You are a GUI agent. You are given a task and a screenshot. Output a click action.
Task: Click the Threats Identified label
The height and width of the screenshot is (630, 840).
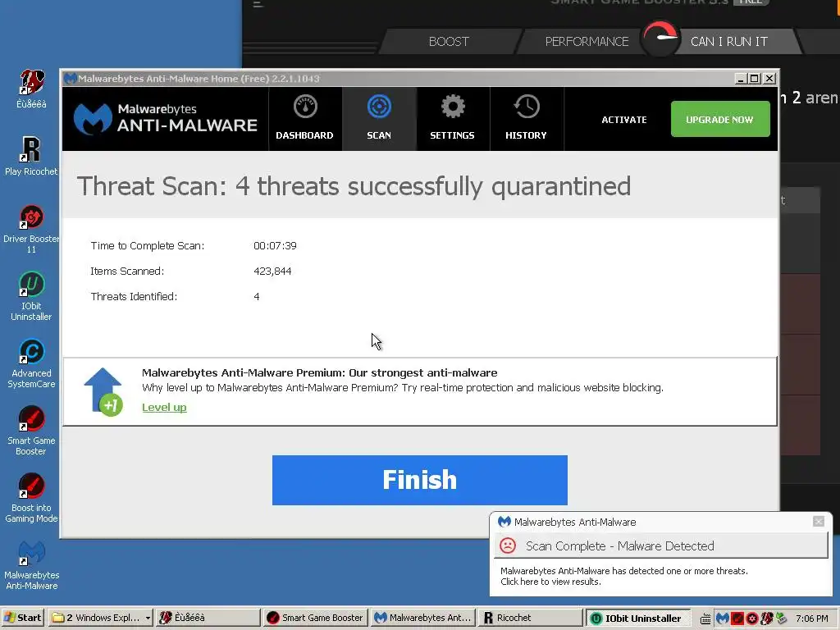coord(134,296)
